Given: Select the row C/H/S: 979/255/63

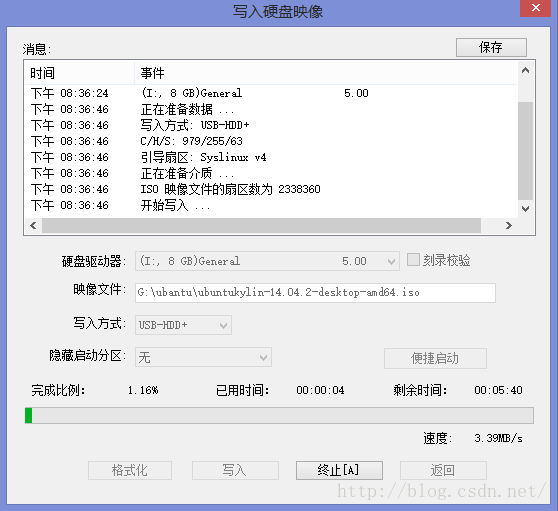Looking at the screenshot, I should [x=271, y=141].
